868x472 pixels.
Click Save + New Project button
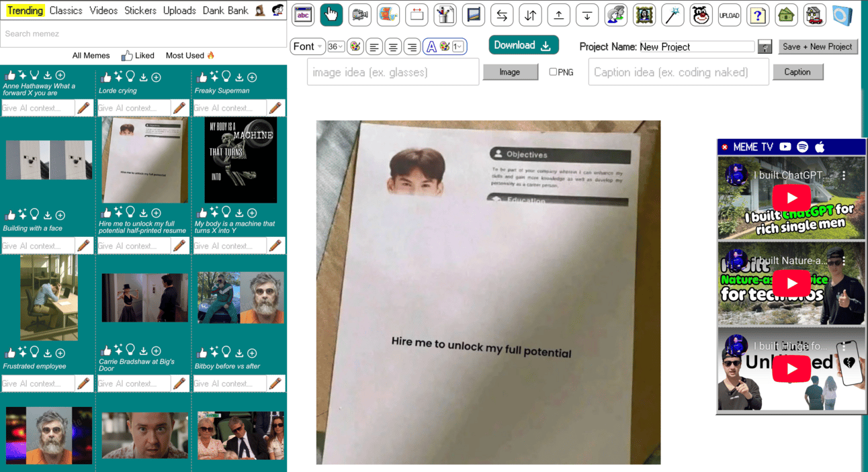point(818,46)
